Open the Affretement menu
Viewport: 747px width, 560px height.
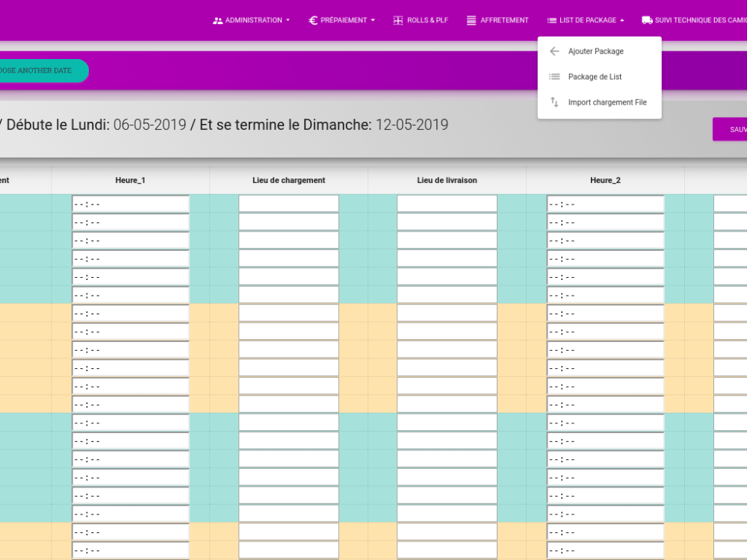click(498, 20)
